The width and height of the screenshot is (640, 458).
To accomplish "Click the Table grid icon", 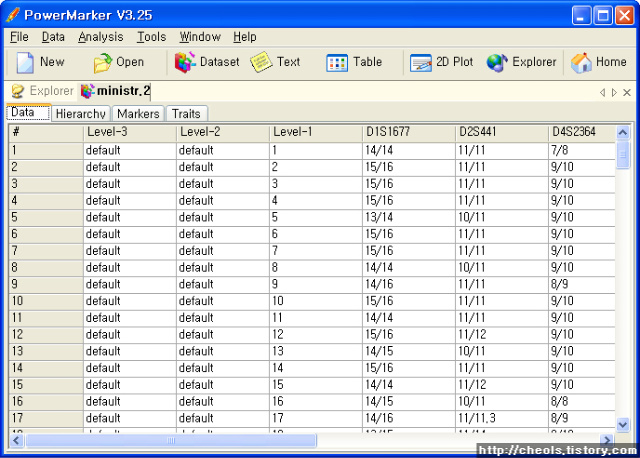I will pyautogui.click(x=337, y=63).
